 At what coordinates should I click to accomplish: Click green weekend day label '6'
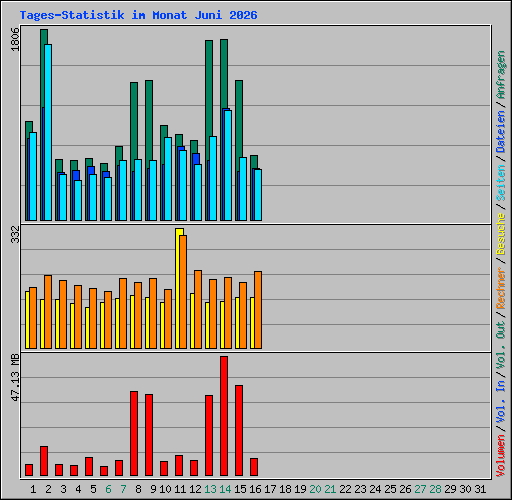(x=108, y=489)
